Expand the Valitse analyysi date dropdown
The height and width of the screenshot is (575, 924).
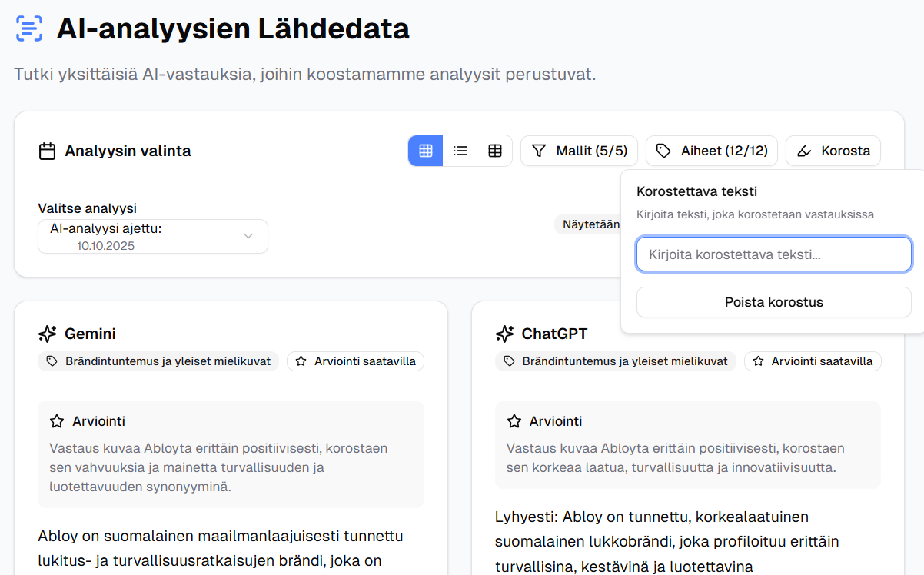click(x=153, y=237)
